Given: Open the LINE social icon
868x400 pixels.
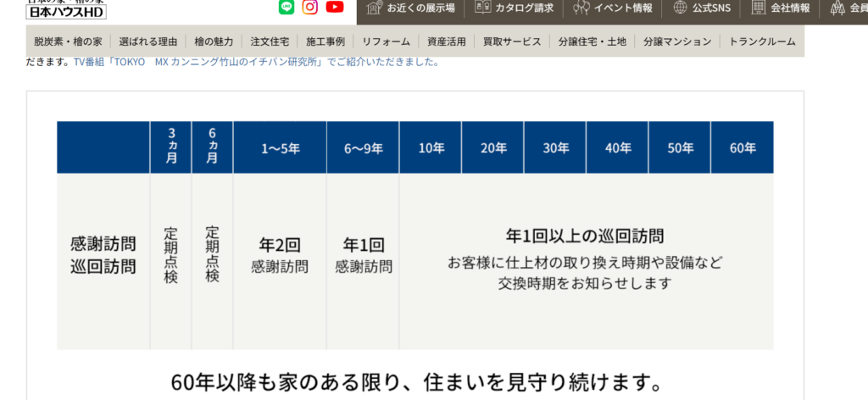Looking at the screenshot, I should 287,8.
